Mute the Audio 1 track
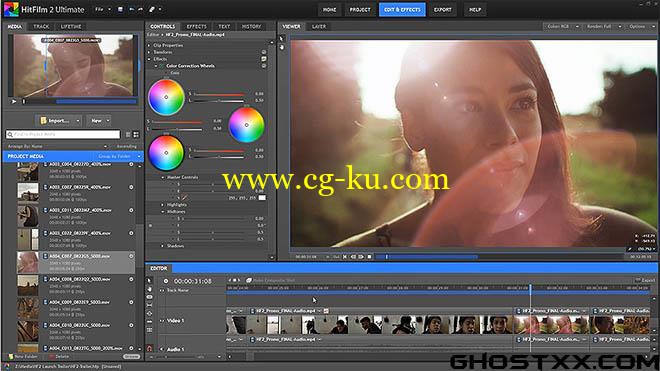The width and height of the screenshot is (660, 371). click(162, 349)
